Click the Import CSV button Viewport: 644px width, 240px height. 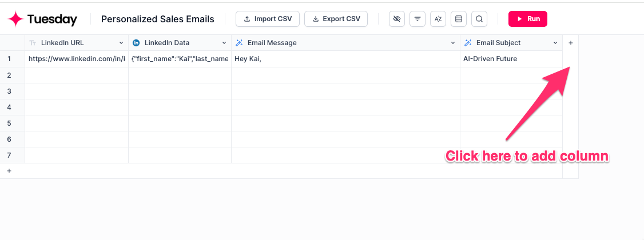pos(268,19)
